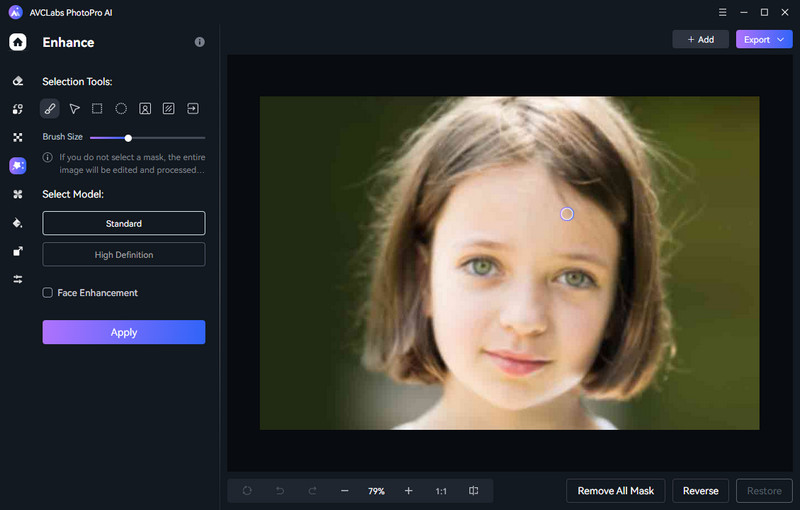800x510 pixels.
Task: Select the ellipse marquee selection tool
Action: tap(121, 108)
